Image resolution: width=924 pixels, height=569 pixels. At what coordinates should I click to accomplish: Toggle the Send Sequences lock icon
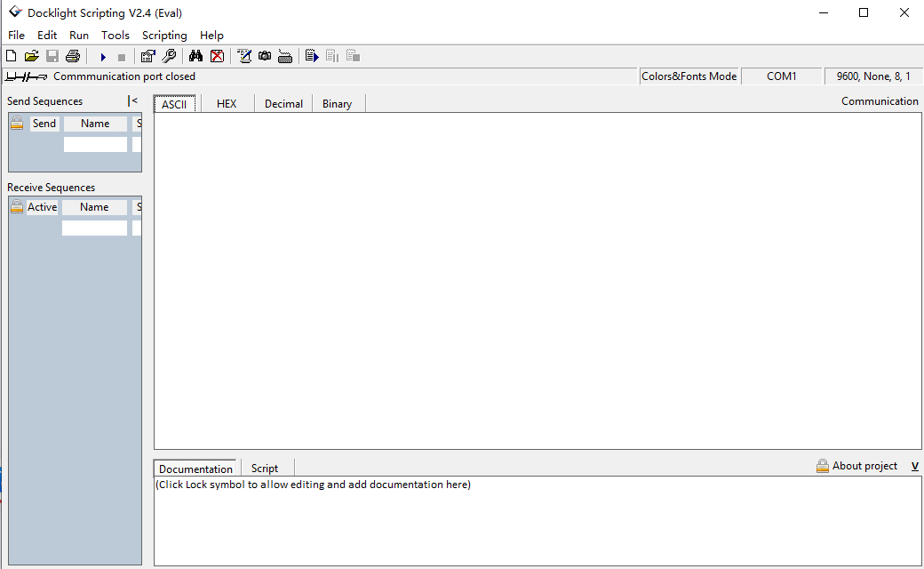coord(17,124)
